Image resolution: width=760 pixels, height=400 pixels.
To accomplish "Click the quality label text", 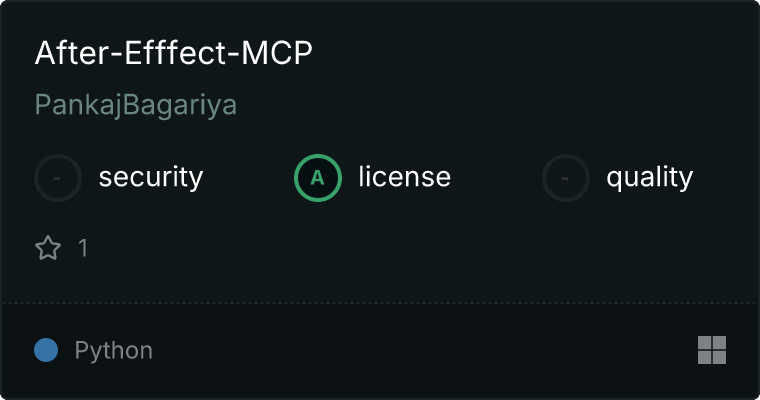I will (x=649, y=177).
